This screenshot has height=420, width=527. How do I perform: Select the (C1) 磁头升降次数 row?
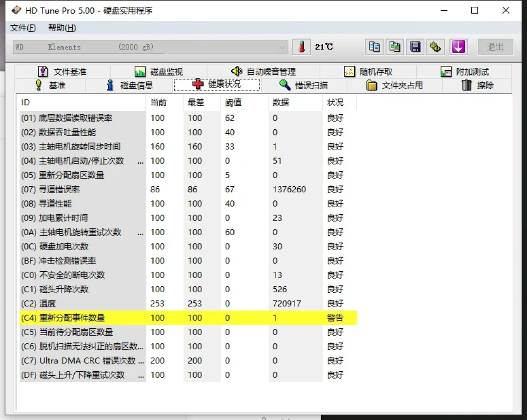[x=188, y=289]
